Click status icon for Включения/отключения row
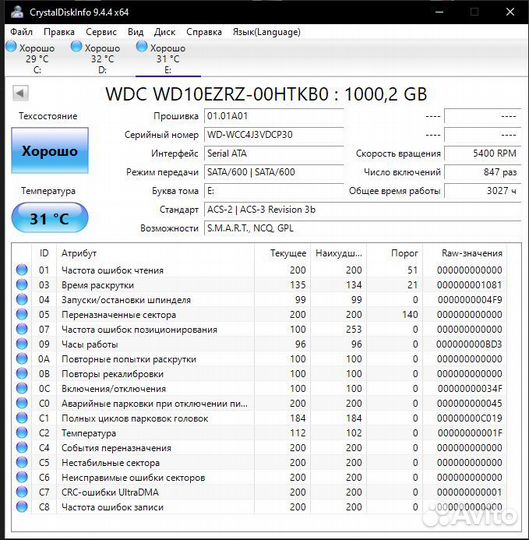This screenshot has width=529, height=540. tap(22, 388)
